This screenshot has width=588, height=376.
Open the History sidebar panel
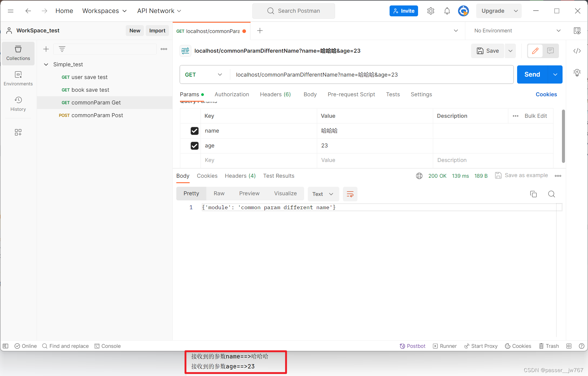point(18,104)
